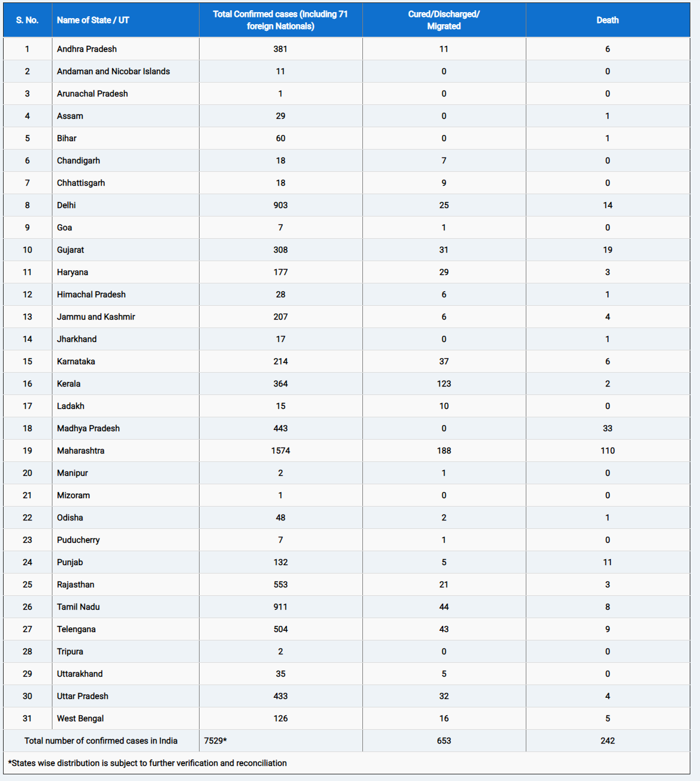Image resolution: width=700 pixels, height=781 pixels.
Task: Select total deaths value 242
Action: point(608,741)
